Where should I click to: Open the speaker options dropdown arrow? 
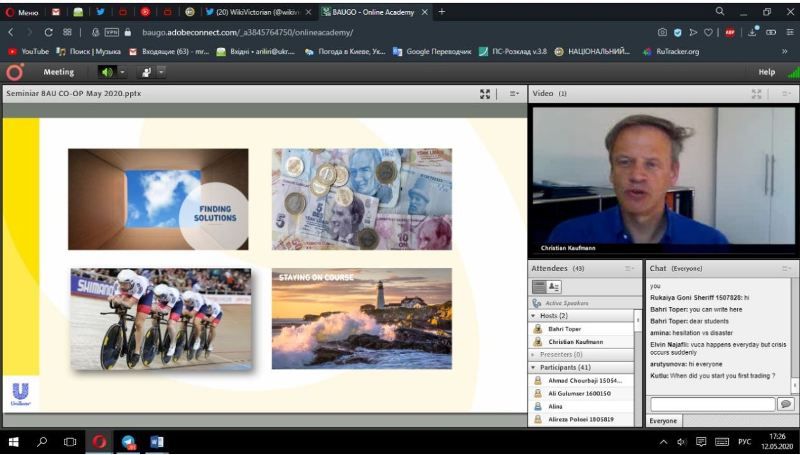122,72
